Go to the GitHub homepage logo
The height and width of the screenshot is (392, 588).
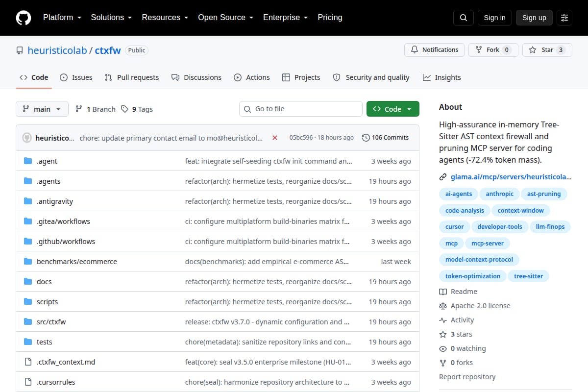(24, 18)
